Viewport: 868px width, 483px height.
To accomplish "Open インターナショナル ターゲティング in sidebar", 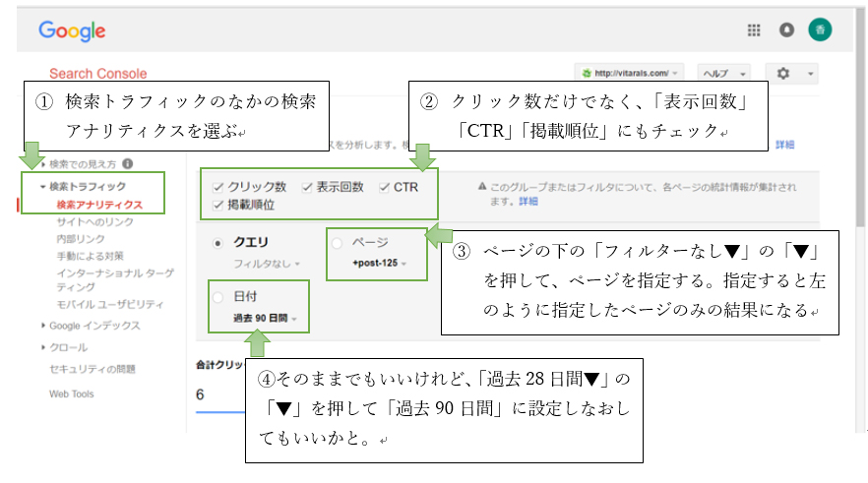I will (115, 280).
